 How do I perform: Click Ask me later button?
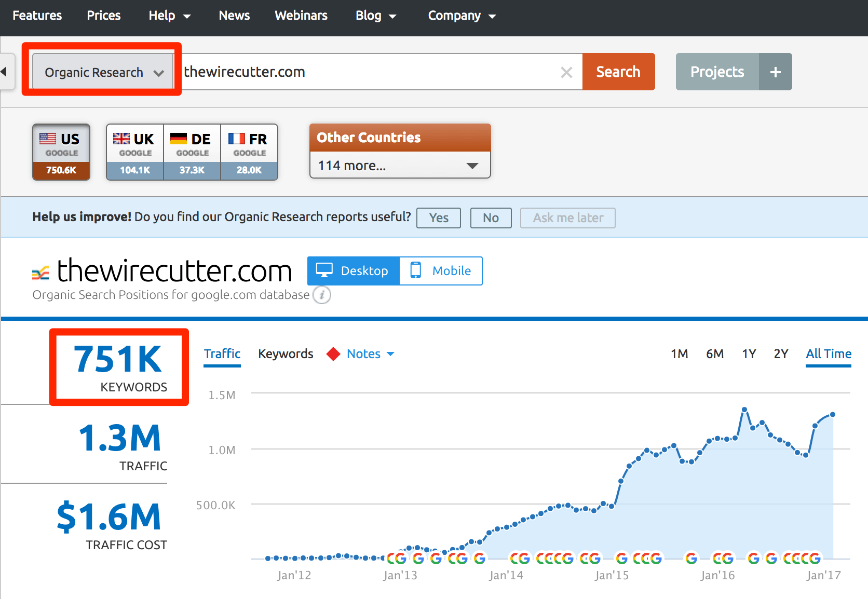[x=568, y=218]
